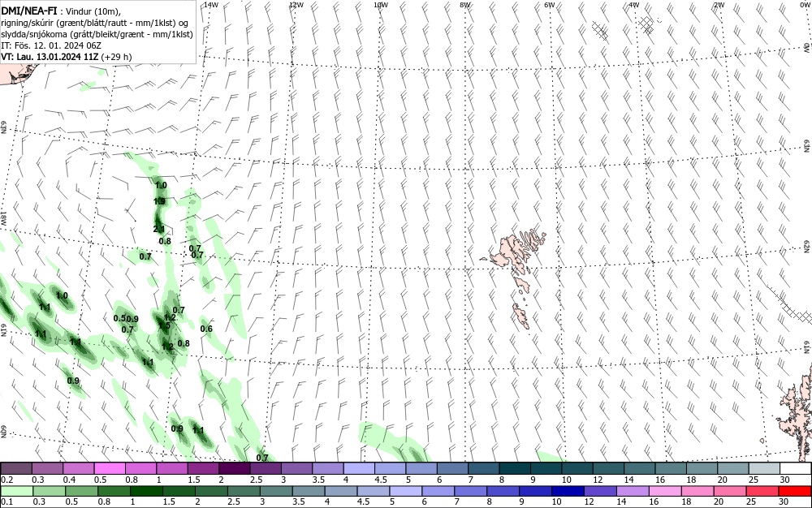Viewport: 812px width, 508px height.
Task: Click the 12W longitude label
Action: coord(296,5)
